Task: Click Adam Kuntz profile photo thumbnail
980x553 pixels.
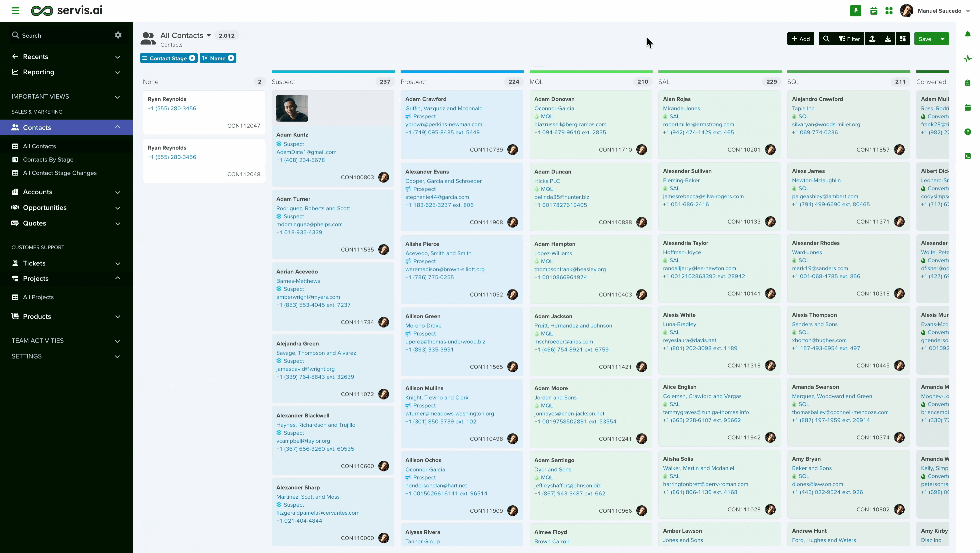Action: coord(292,108)
